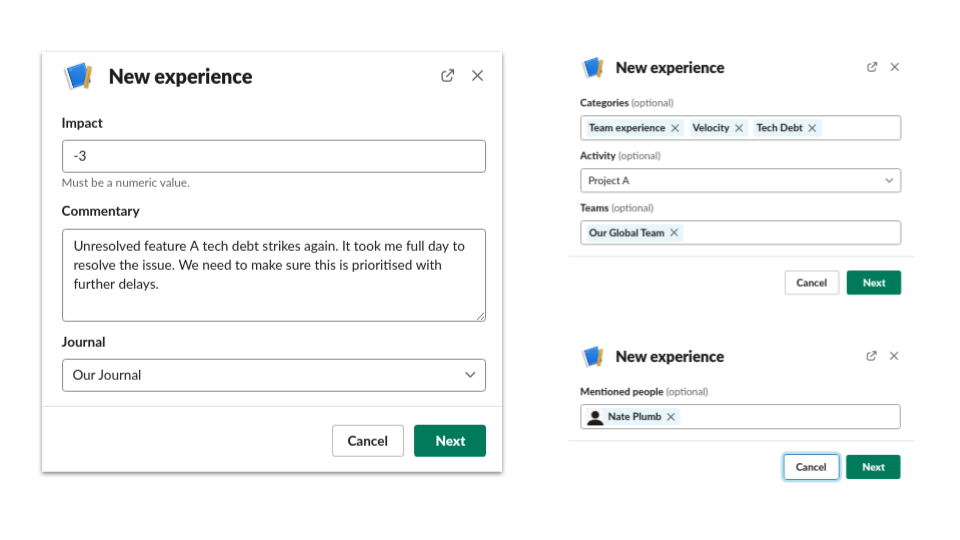Remove the Our Global Team tag
Image resolution: width=960 pixels, height=540 pixels.
click(674, 233)
